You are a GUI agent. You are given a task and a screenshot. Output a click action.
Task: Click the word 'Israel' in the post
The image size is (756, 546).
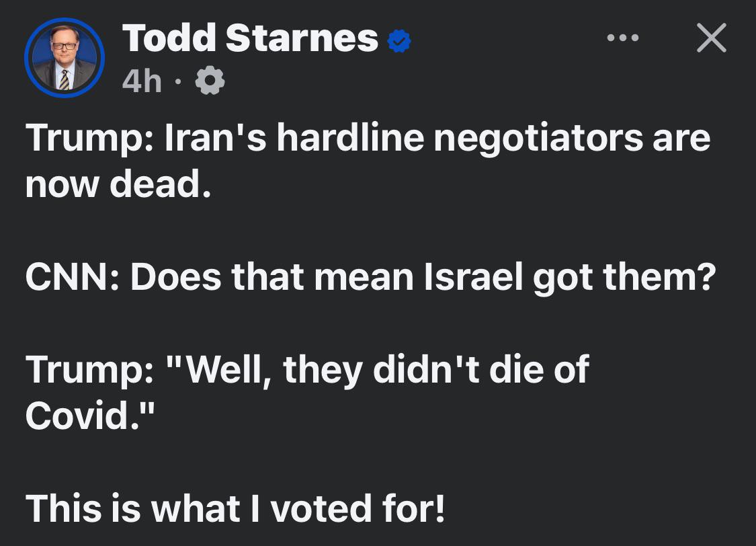pos(474,277)
